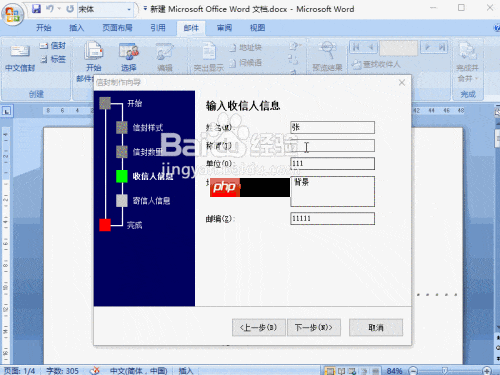Click the ruler tab selector icon
500x375 pixels.
(x=7, y=111)
